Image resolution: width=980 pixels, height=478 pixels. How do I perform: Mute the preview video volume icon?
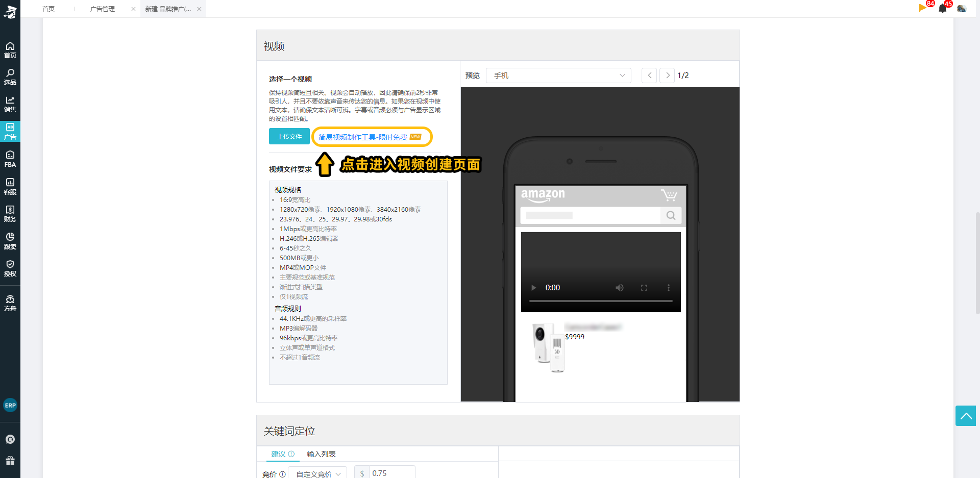(620, 288)
